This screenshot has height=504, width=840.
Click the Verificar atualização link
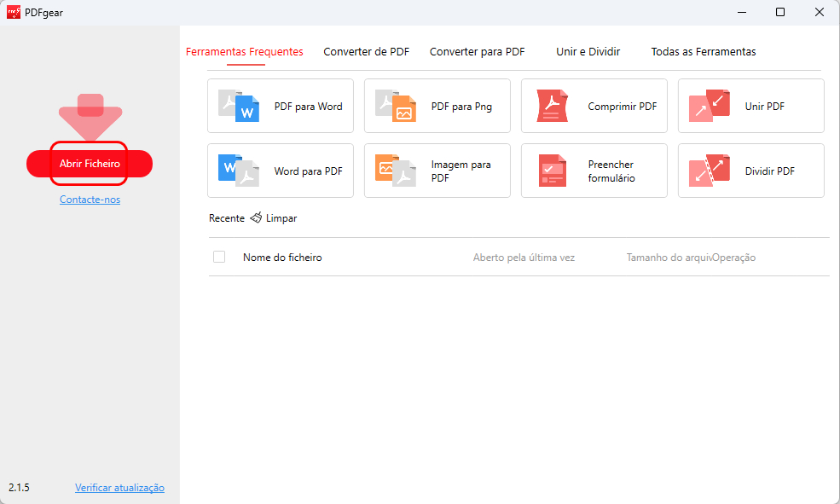(x=119, y=488)
